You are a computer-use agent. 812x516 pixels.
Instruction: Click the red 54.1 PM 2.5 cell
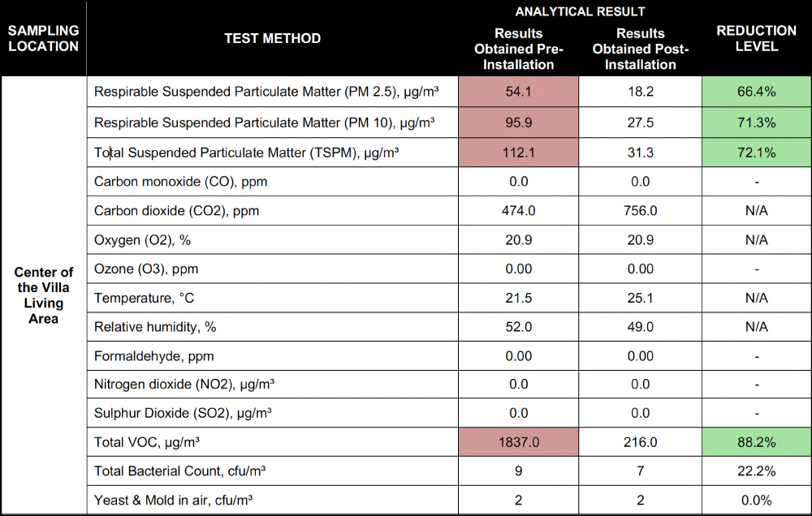pyautogui.click(x=518, y=92)
